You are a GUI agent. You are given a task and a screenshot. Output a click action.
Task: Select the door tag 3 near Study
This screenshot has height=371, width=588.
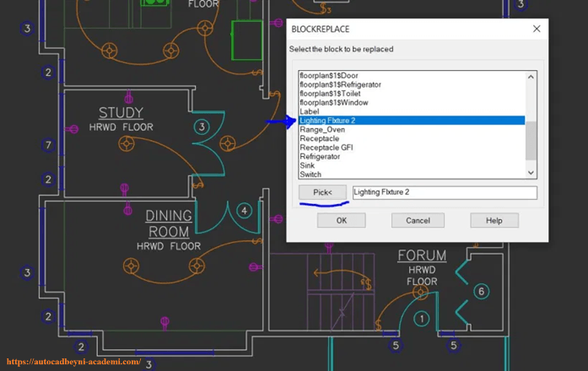pyautogui.click(x=202, y=126)
